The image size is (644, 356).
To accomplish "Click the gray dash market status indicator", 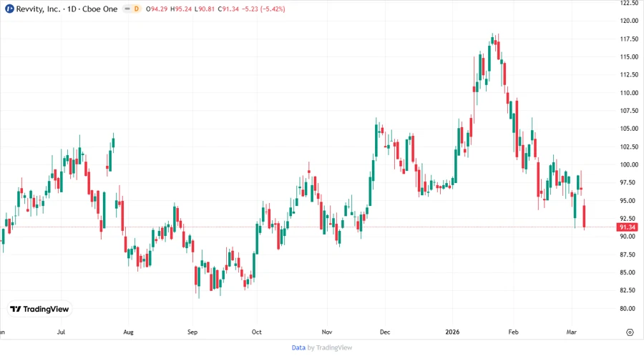I will coord(127,9).
